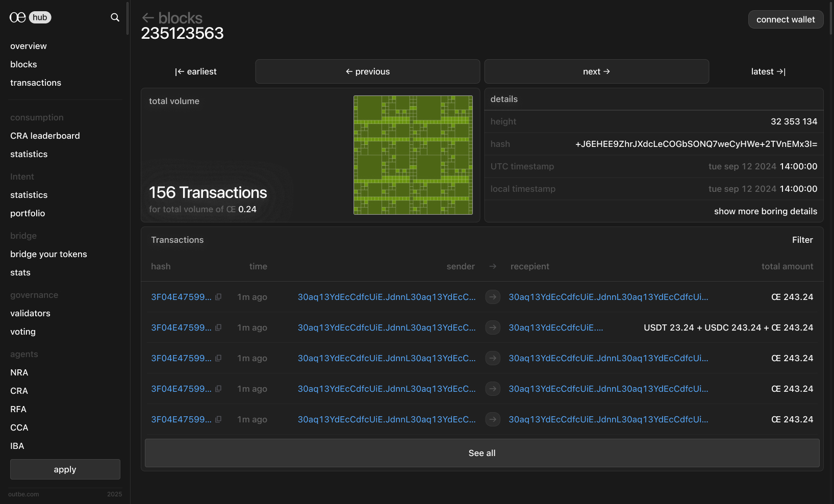This screenshot has width=834, height=504.
Task: Copy hash in third transaction row
Action: click(218, 358)
